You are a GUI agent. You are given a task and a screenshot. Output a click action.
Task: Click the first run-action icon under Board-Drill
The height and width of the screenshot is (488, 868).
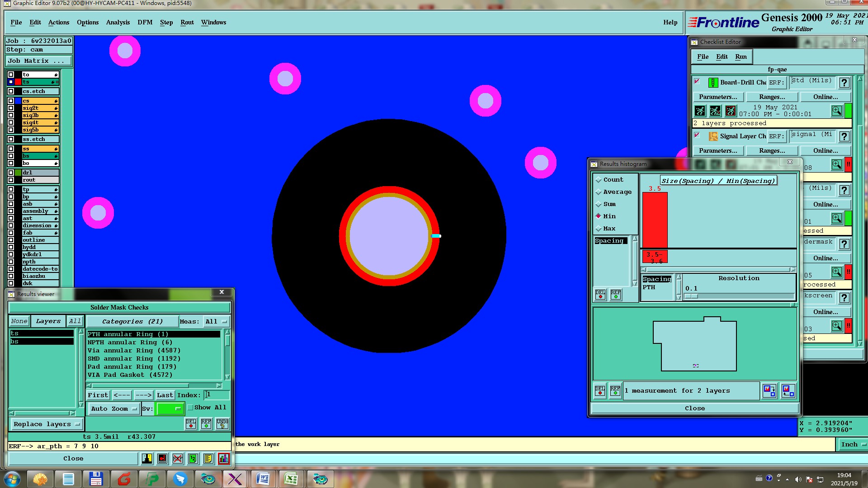point(700,111)
